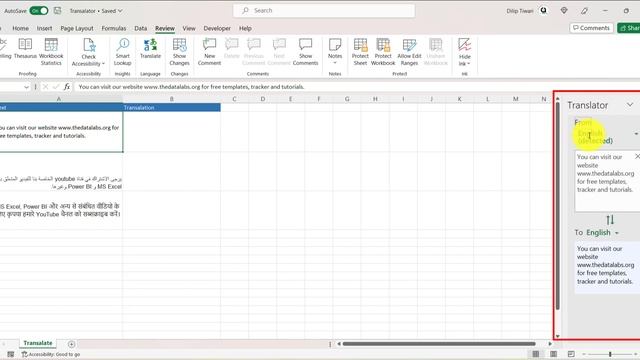Open the View tab
The height and width of the screenshot is (360, 640).
189,28
